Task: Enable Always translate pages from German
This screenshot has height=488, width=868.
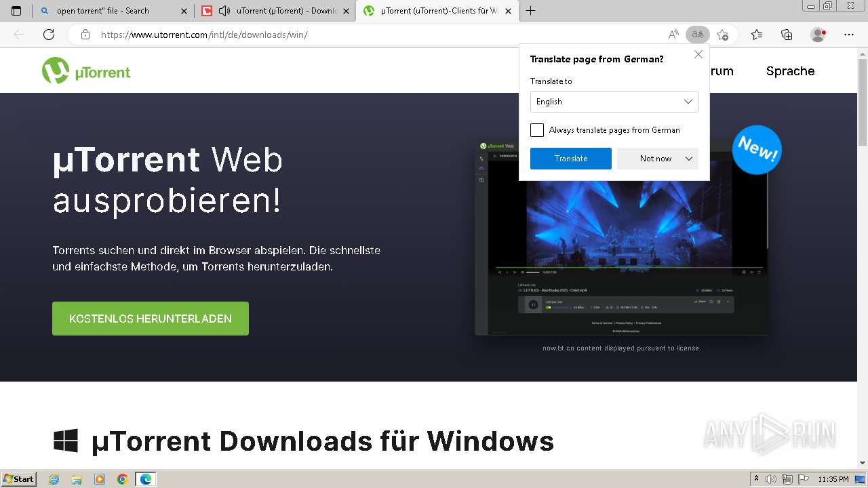Action: (x=537, y=130)
